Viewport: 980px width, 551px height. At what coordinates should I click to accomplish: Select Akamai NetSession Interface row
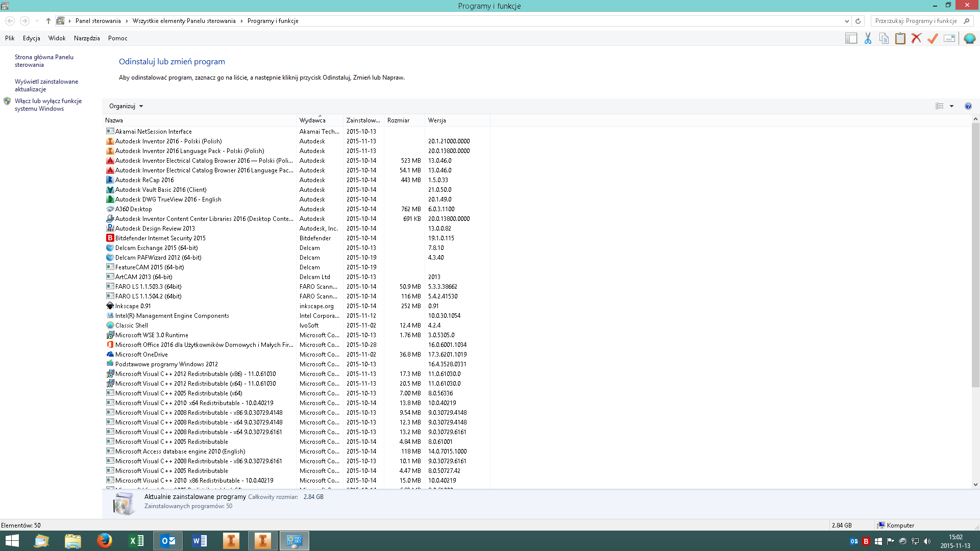tap(296, 132)
